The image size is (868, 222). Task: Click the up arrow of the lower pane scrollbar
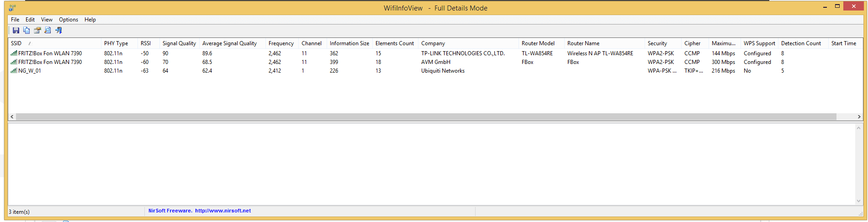click(858, 128)
